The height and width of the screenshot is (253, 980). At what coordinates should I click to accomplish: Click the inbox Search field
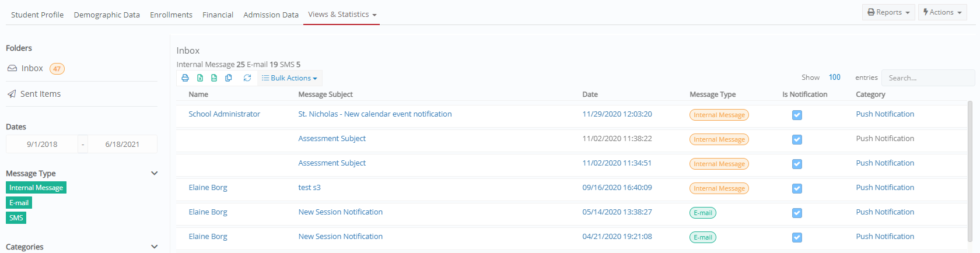(x=928, y=78)
